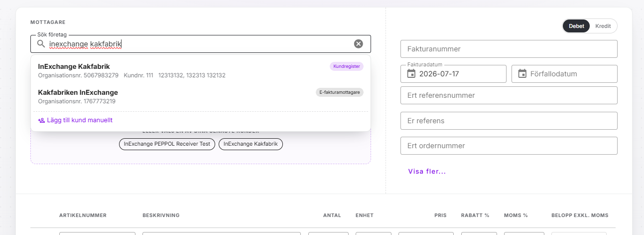Choose Kakfabriken InExchange search result

point(201,96)
